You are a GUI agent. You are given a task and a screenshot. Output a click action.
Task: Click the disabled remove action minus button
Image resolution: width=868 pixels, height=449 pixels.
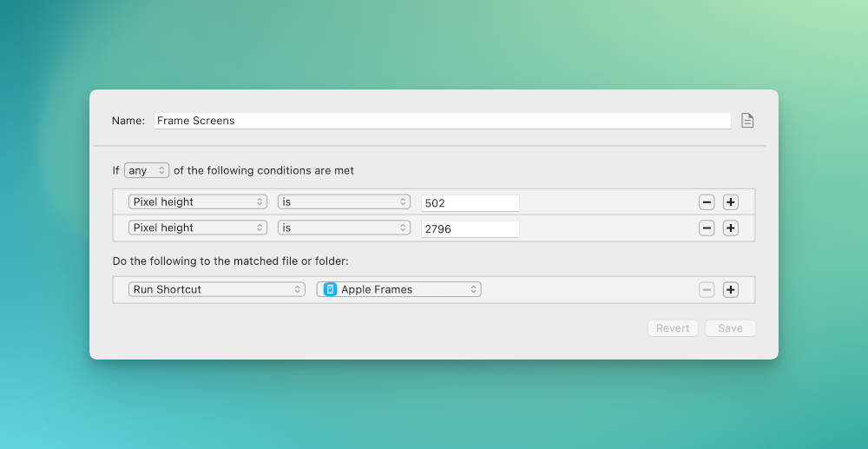pyautogui.click(x=707, y=289)
